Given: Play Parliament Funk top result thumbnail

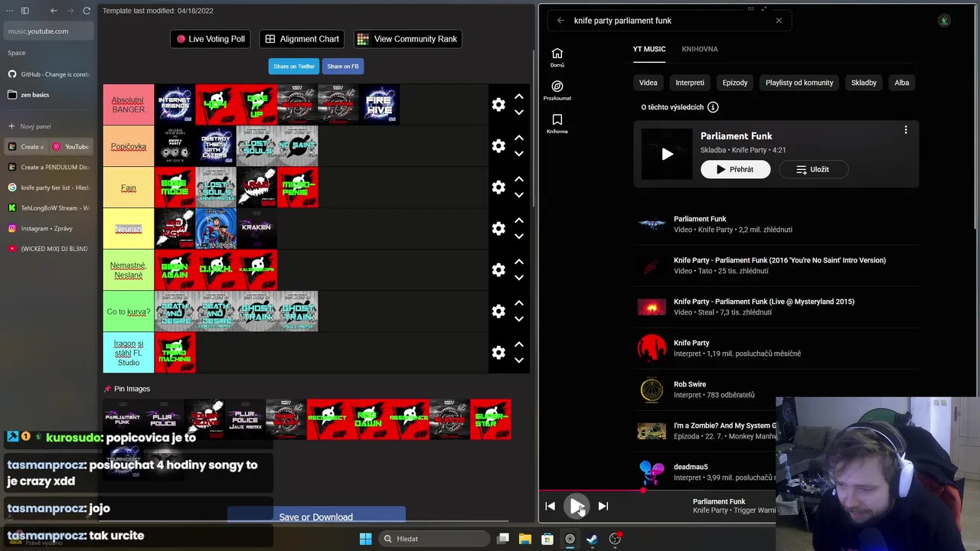Looking at the screenshot, I should pyautogui.click(x=667, y=154).
